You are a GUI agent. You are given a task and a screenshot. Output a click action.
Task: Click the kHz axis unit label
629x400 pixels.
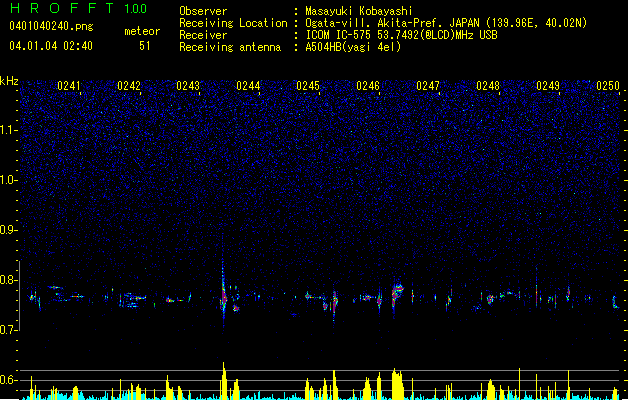tap(9, 81)
